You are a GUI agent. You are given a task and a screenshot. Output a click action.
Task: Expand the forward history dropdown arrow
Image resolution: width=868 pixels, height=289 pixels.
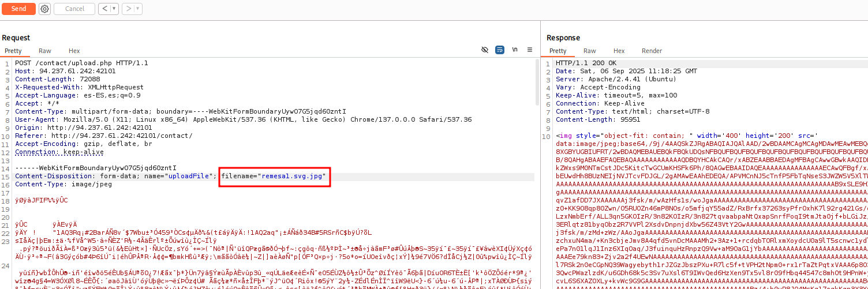click(x=138, y=9)
